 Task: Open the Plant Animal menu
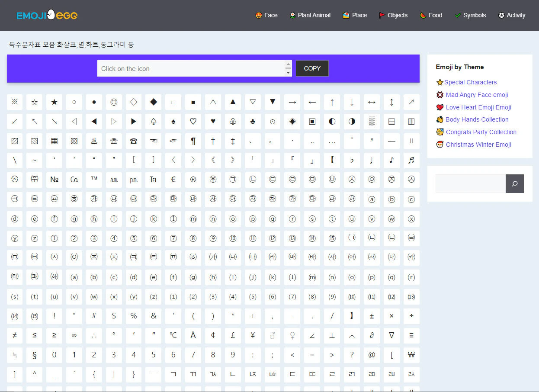click(x=310, y=15)
